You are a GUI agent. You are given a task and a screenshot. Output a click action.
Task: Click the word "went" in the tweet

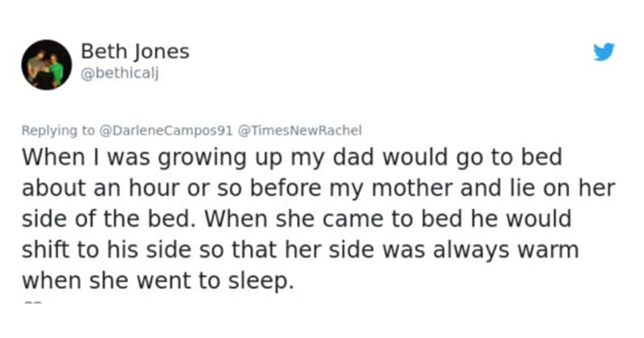point(174,282)
